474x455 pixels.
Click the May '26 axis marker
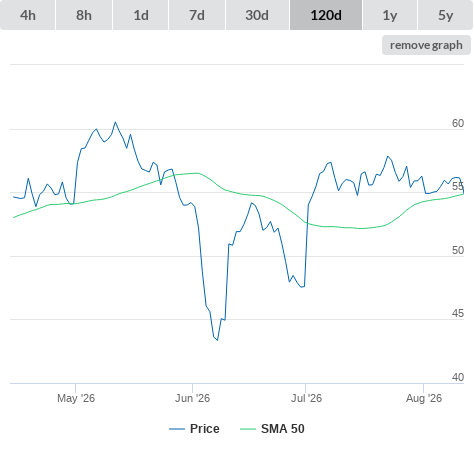76,398
